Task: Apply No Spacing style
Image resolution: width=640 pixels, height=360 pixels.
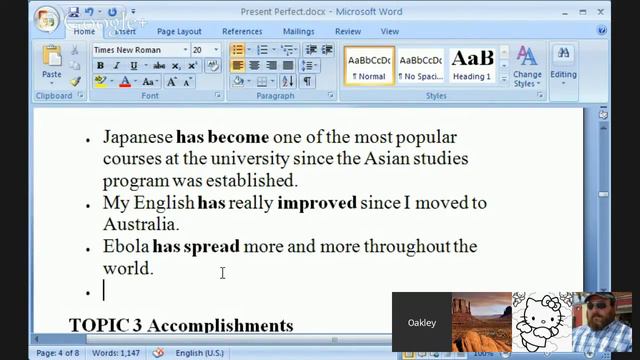Action: click(x=421, y=66)
